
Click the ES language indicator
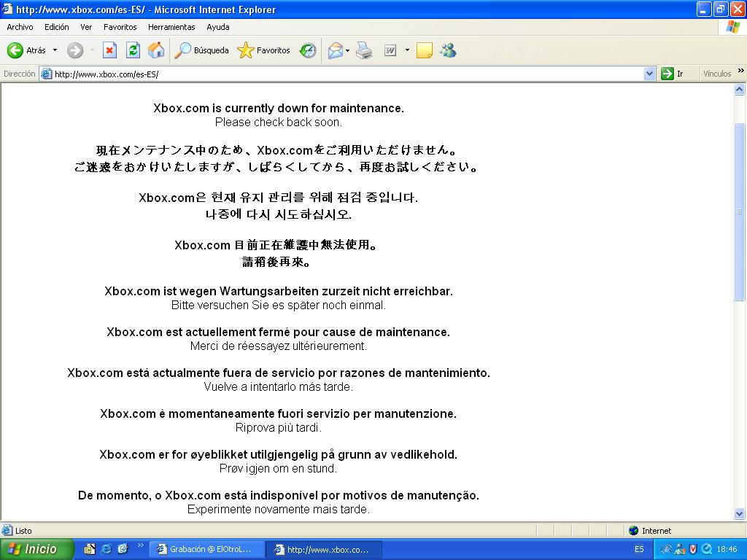coord(639,549)
